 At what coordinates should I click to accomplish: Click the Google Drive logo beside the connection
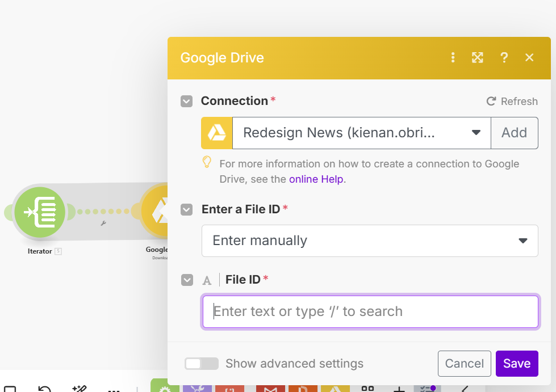[216, 133]
